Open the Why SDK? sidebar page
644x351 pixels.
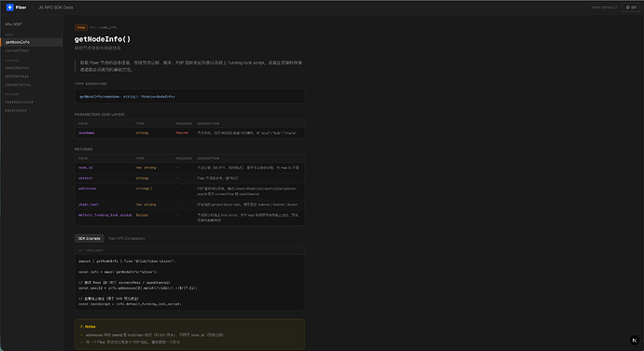click(14, 24)
